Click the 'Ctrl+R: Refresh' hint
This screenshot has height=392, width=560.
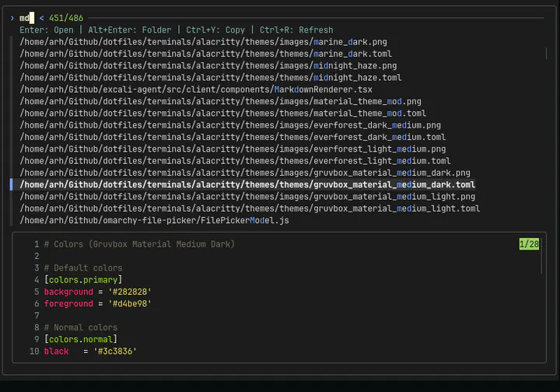296,30
